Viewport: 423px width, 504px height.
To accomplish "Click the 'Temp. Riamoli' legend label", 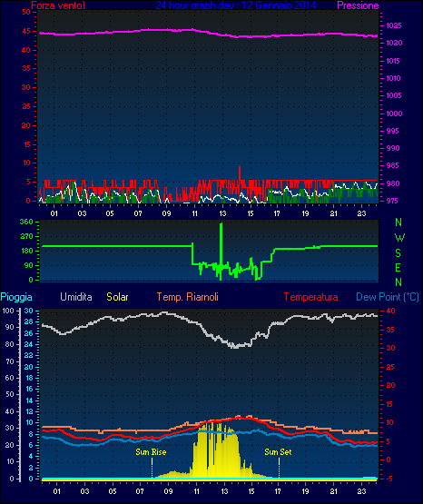I will click(188, 297).
